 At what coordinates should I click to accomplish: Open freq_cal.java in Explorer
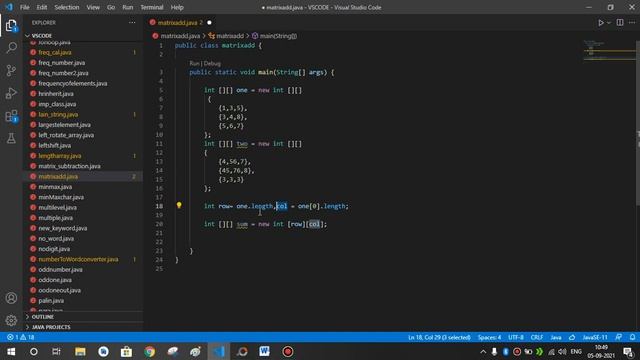coord(55,52)
